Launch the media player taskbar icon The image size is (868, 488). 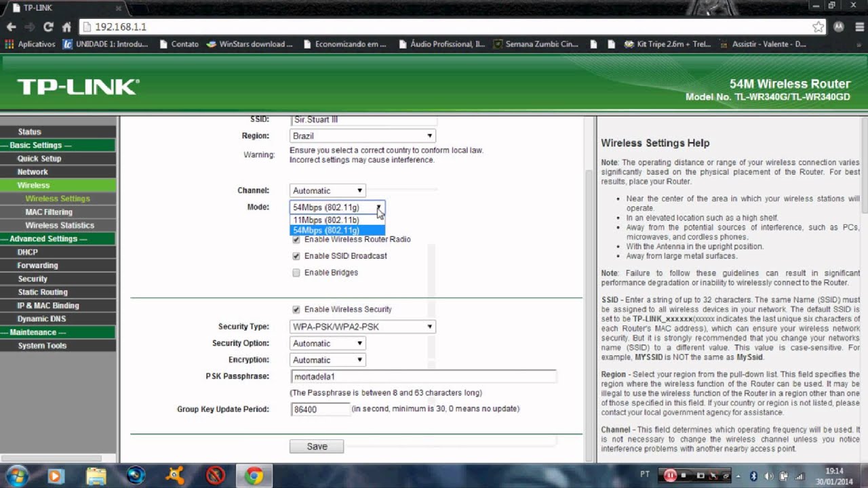(56, 476)
